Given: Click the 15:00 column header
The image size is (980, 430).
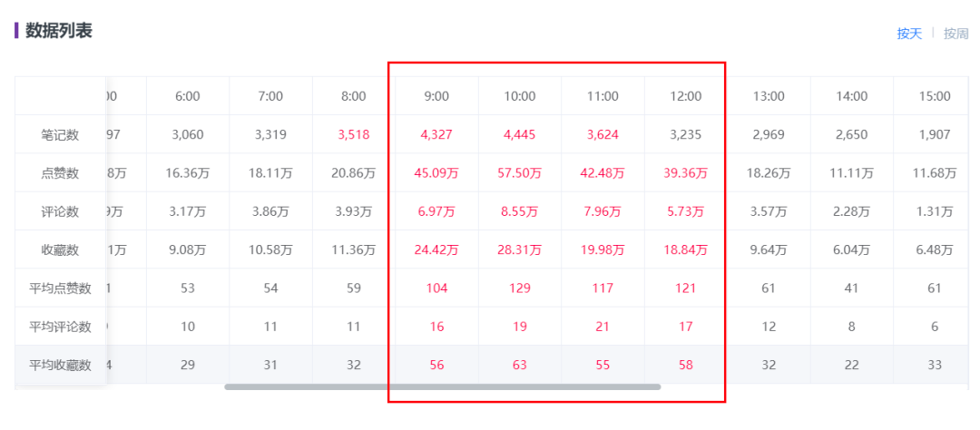Looking at the screenshot, I should 935,96.
